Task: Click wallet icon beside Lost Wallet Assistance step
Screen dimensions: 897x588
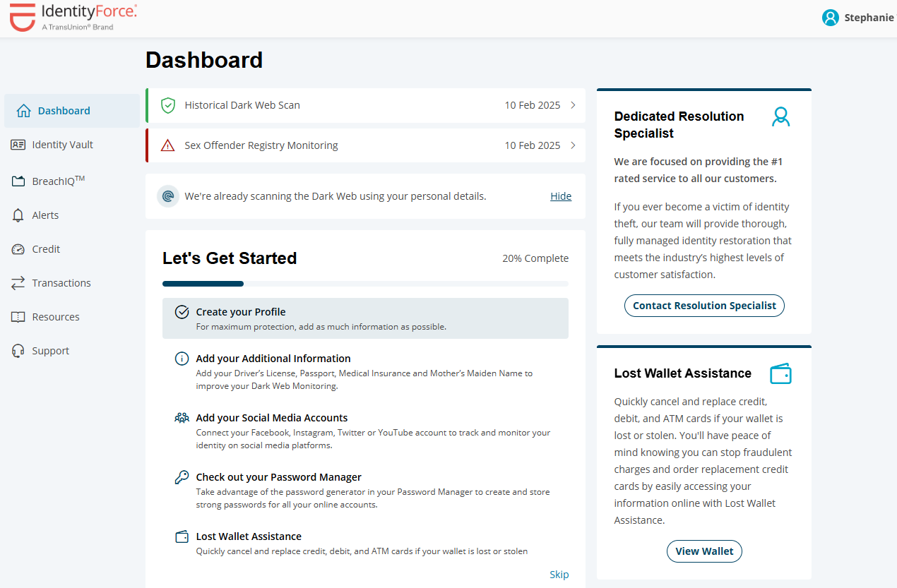Action: (x=182, y=536)
